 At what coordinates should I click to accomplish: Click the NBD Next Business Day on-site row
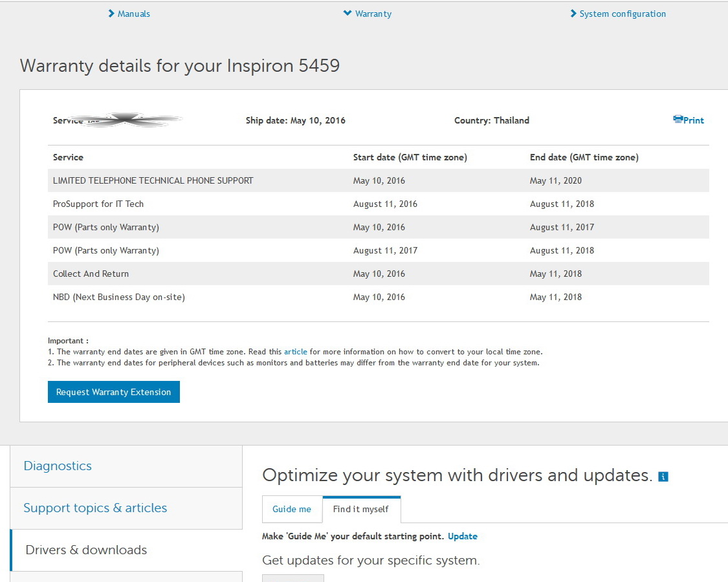(x=119, y=297)
